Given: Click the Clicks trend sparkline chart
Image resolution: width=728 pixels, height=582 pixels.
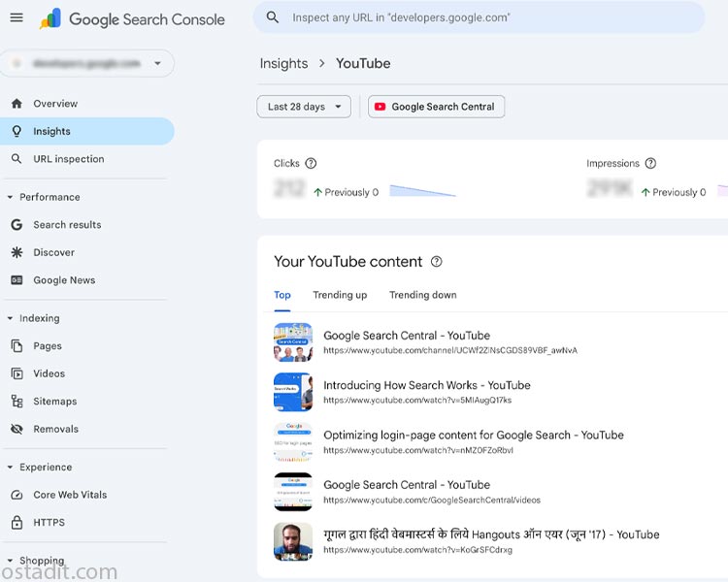Looking at the screenshot, I should click(x=422, y=191).
